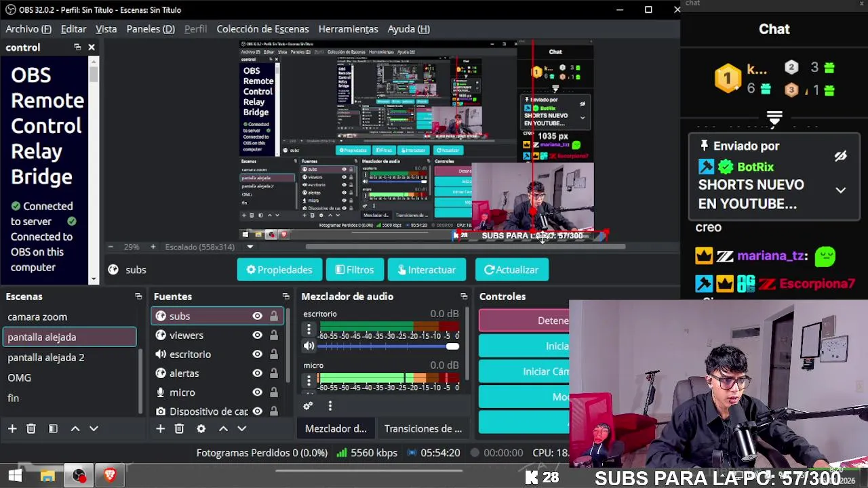
Task: Delete selected scene with trash icon
Action: 31,428
